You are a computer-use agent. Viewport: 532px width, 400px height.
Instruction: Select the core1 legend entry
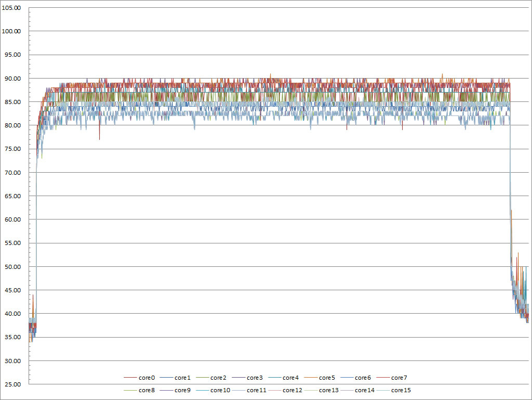(x=175, y=378)
